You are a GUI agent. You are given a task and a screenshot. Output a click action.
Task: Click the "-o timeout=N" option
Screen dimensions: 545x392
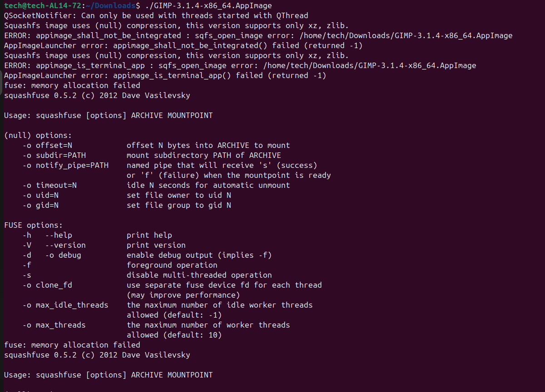[x=50, y=186]
